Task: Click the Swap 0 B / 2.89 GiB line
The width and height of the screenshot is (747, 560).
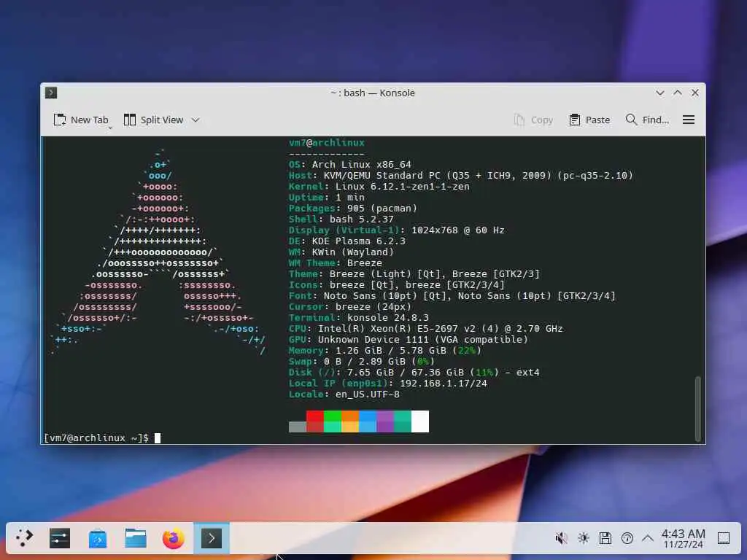Action: click(x=362, y=362)
